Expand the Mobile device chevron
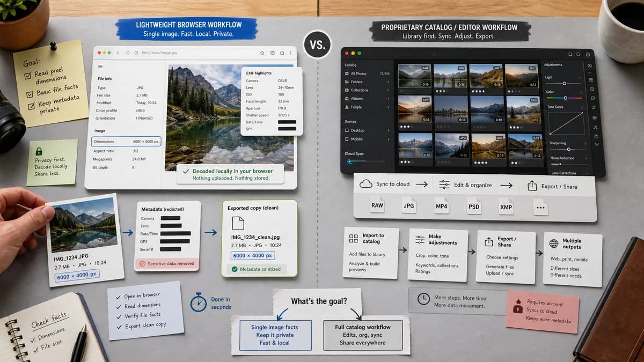Screen dimensions: 644x362 click(388, 139)
